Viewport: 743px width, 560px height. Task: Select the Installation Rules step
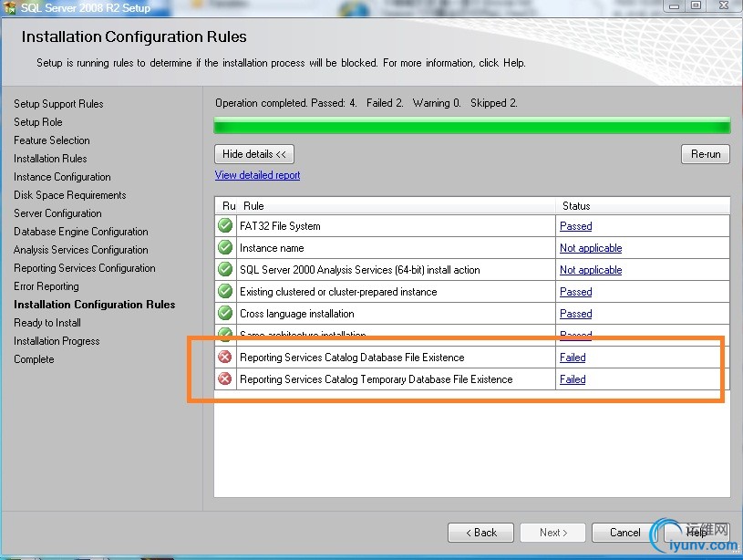coord(50,159)
